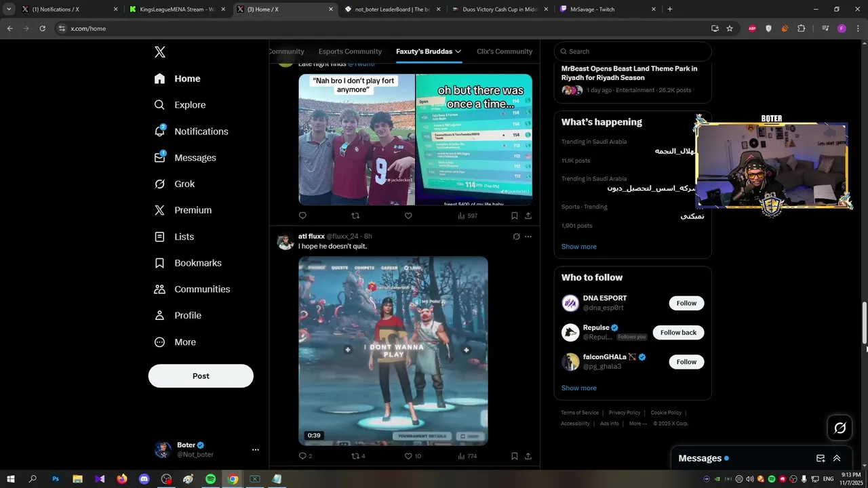Bookmark this page with the star icon
Viewport: 868px width, 488px height.
tap(730, 28)
